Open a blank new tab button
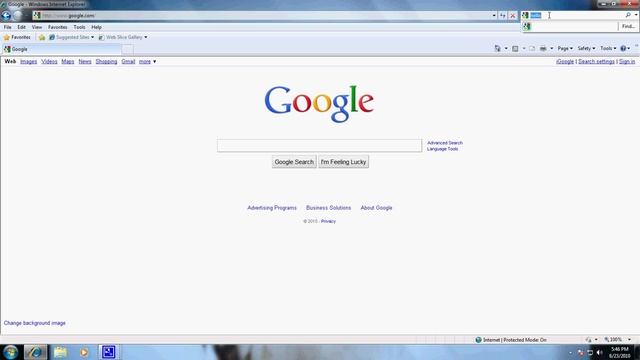Viewport: 640px width, 360px height. [x=127, y=49]
